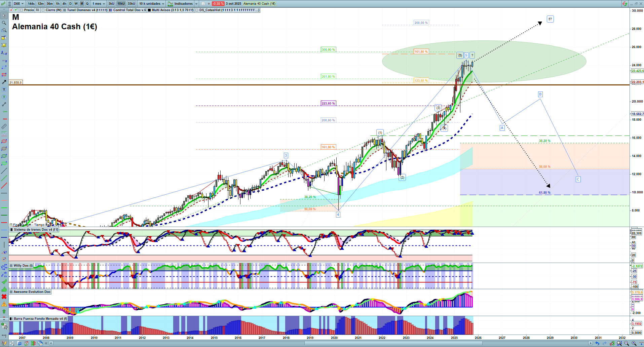
Task: Click the info icon beside Indicadores
Action: click(x=203, y=4)
